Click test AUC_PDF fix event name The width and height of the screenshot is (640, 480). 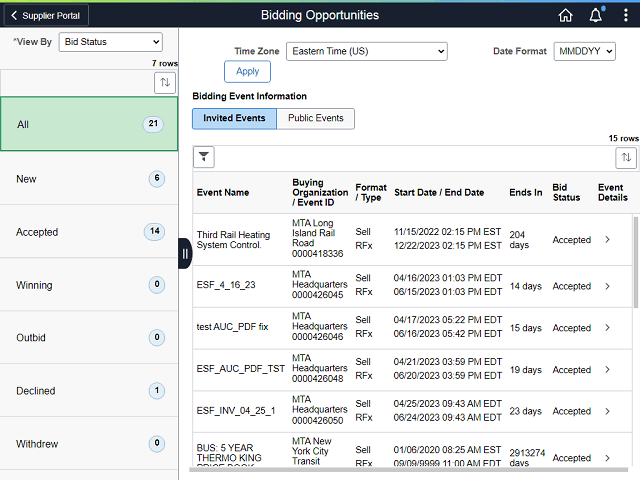[232, 327]
